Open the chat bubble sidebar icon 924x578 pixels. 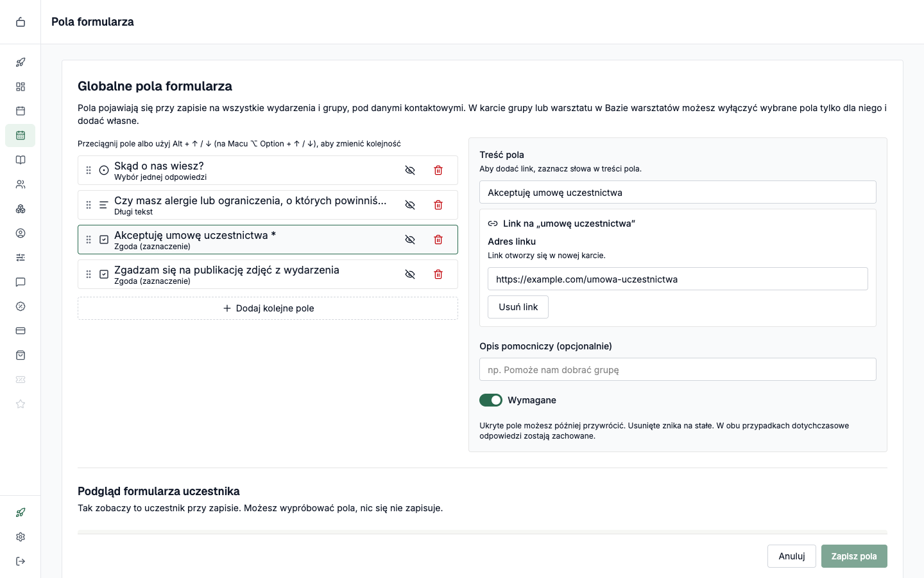tap(21, 282)
